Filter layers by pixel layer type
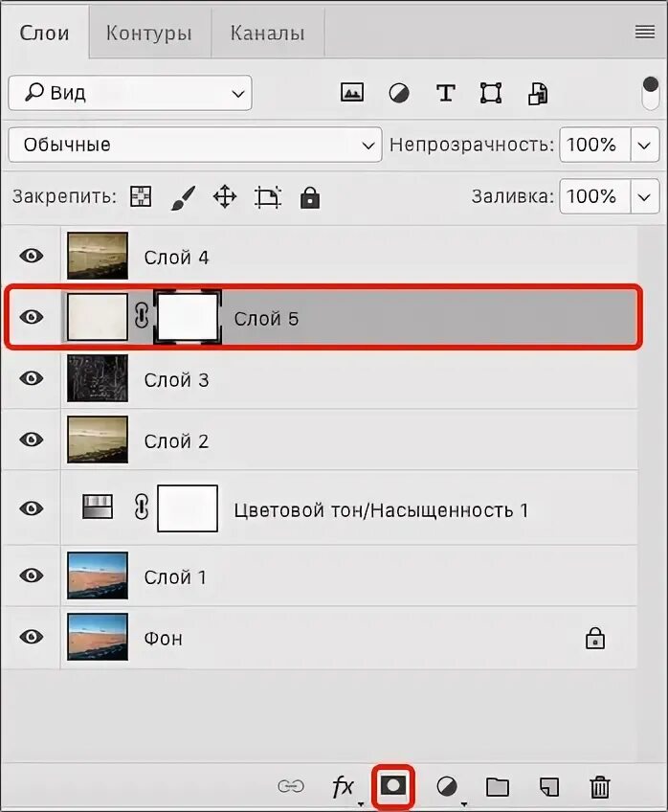668x812 pixels. click(x=352, y=93)
